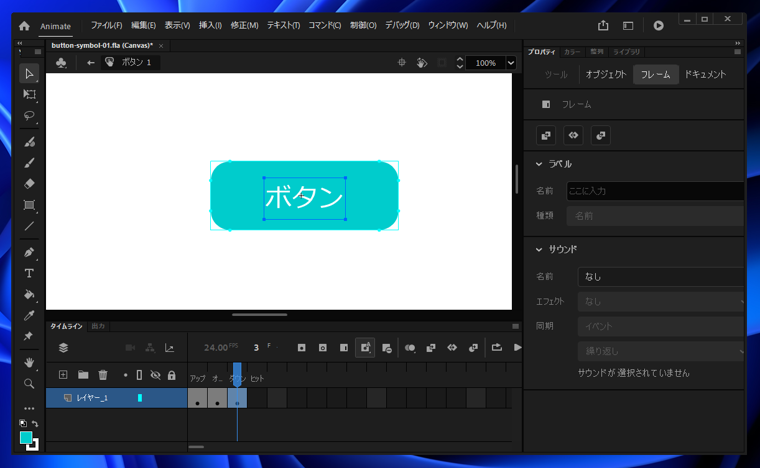The height and width of the screenshot is (468, 760).
Task: Click the ヒット frame in timeline
Action: pos(257,398)
